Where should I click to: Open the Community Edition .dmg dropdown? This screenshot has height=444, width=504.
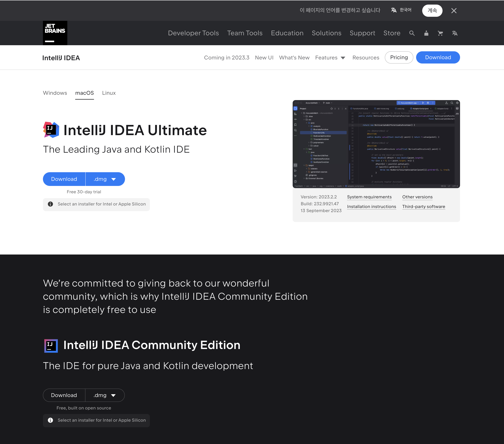click(105, 395)
